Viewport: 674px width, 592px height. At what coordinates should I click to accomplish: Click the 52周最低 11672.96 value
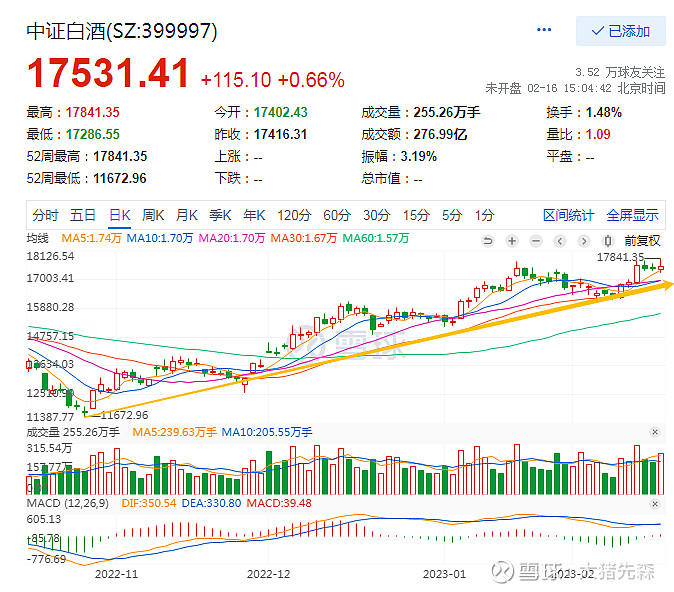click(119, 178)
